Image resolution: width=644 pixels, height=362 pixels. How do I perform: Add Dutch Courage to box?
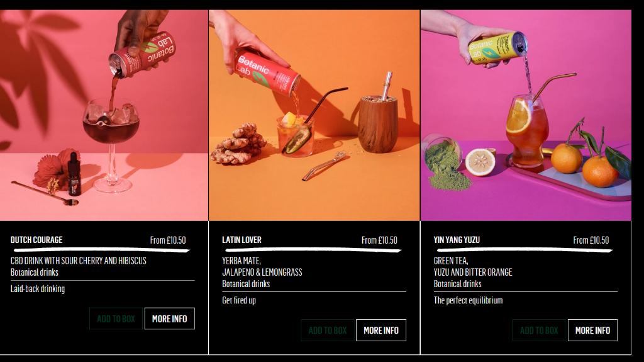pyautogui.click(x=116, y=319)
